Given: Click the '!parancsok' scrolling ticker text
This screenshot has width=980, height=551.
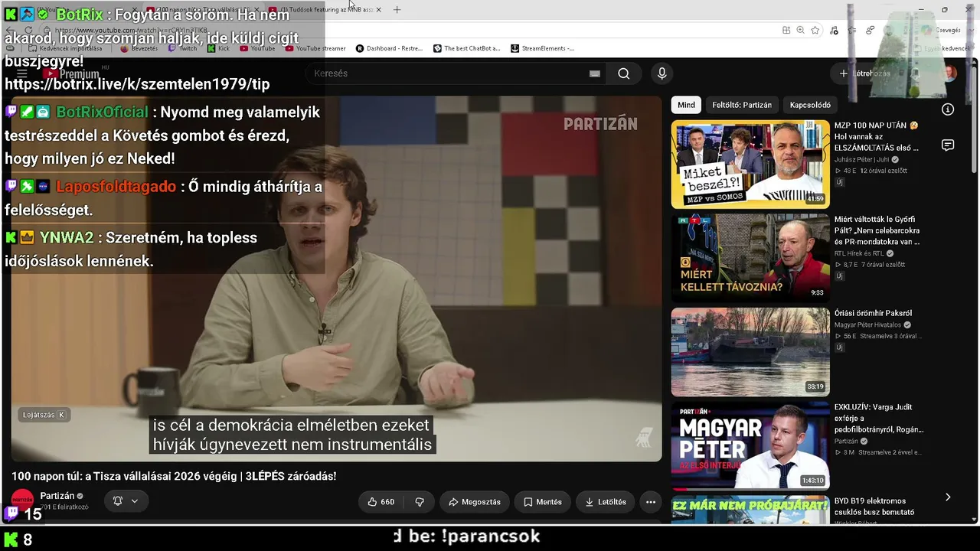Looking at the screenshot, I should click(x=491, y=536).
